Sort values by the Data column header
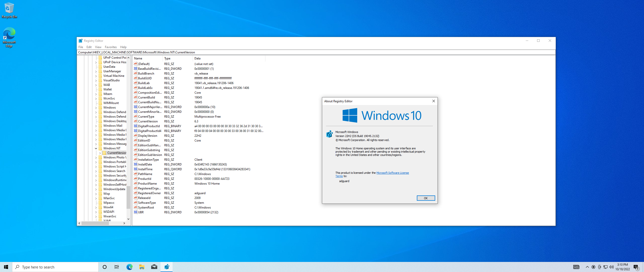This screenshot has height=272, width=644. tap(229, 58)
